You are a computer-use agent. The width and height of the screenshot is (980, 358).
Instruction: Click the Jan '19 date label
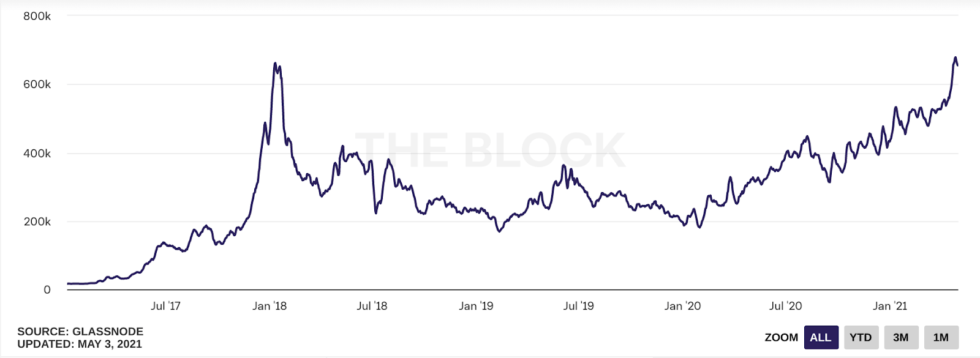[476, 306]
